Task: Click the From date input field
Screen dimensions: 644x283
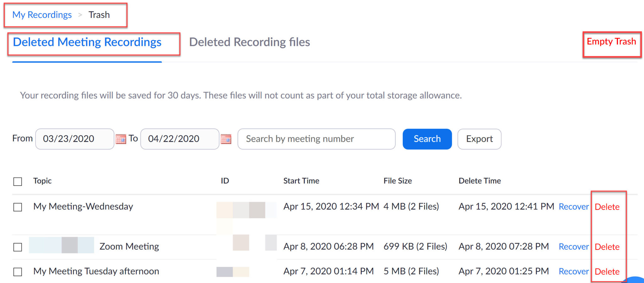Action: tap(75, 139)
